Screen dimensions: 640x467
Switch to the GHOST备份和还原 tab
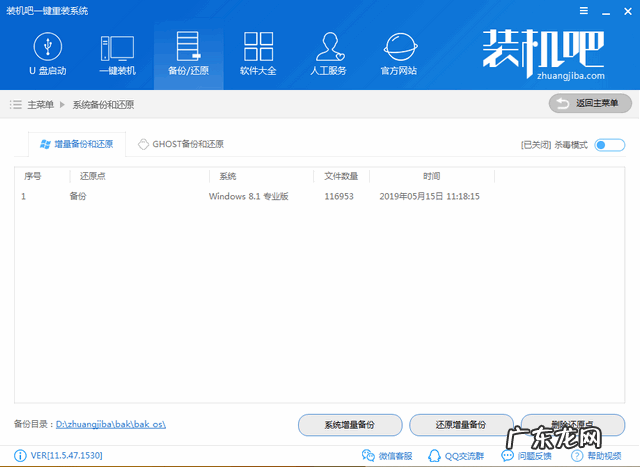point(181,144)
